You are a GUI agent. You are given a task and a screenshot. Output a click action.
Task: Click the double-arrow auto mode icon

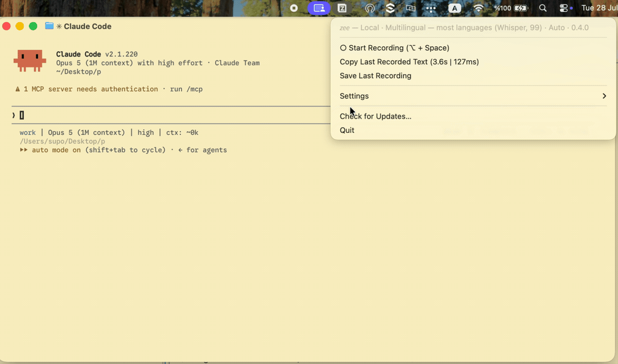coord(24,150)
